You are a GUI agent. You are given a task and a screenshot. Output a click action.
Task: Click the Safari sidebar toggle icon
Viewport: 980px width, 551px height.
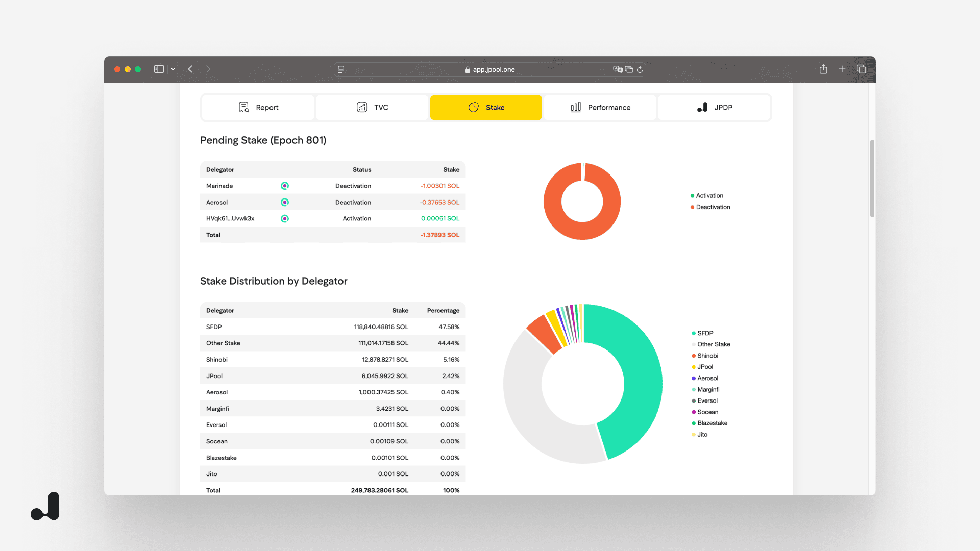159,69
